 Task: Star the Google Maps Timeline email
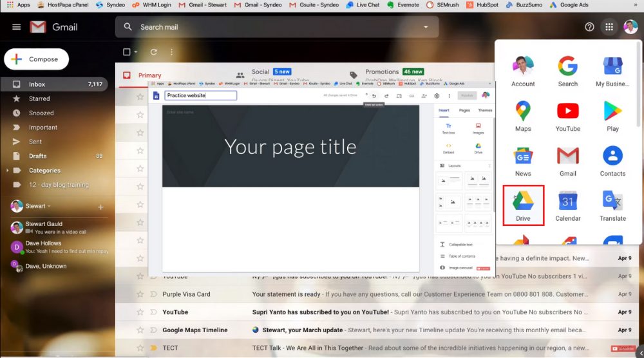tap(140, 330)
